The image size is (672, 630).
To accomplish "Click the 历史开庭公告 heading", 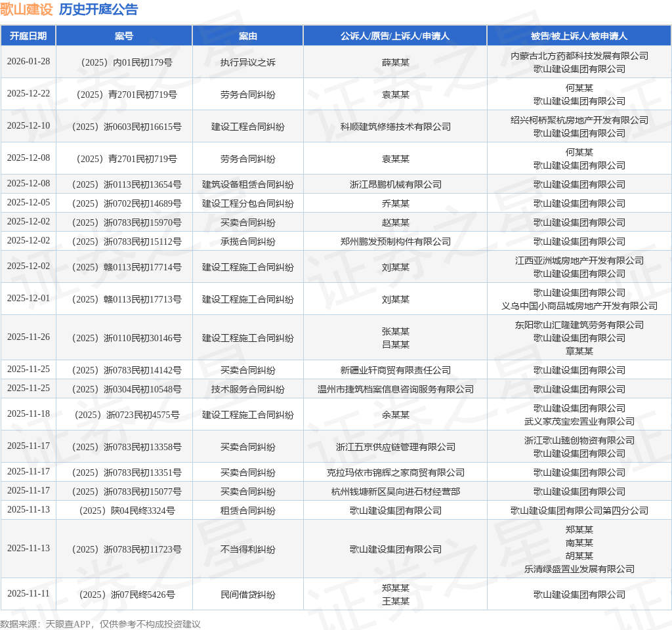I will 98,9.
